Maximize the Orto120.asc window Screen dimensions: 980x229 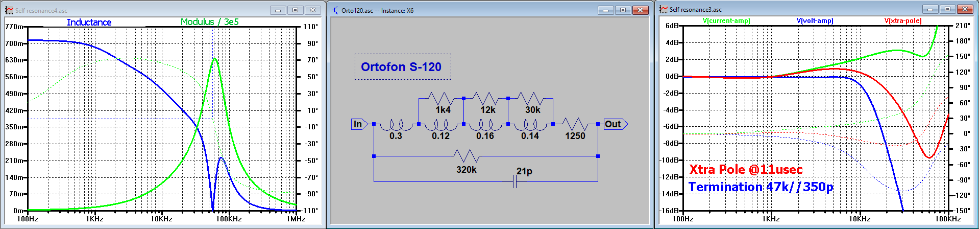(x=623, y=10)
